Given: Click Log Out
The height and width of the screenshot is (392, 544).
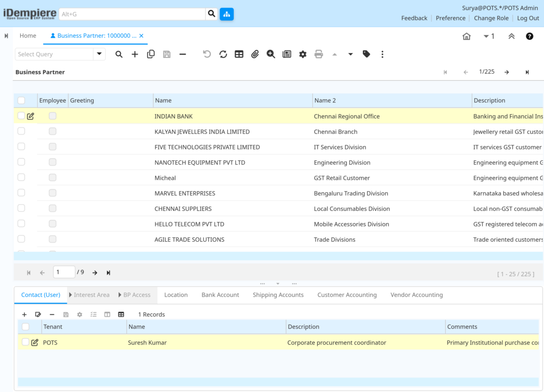Looking at the screenshot, I should [x=528, y=18].
